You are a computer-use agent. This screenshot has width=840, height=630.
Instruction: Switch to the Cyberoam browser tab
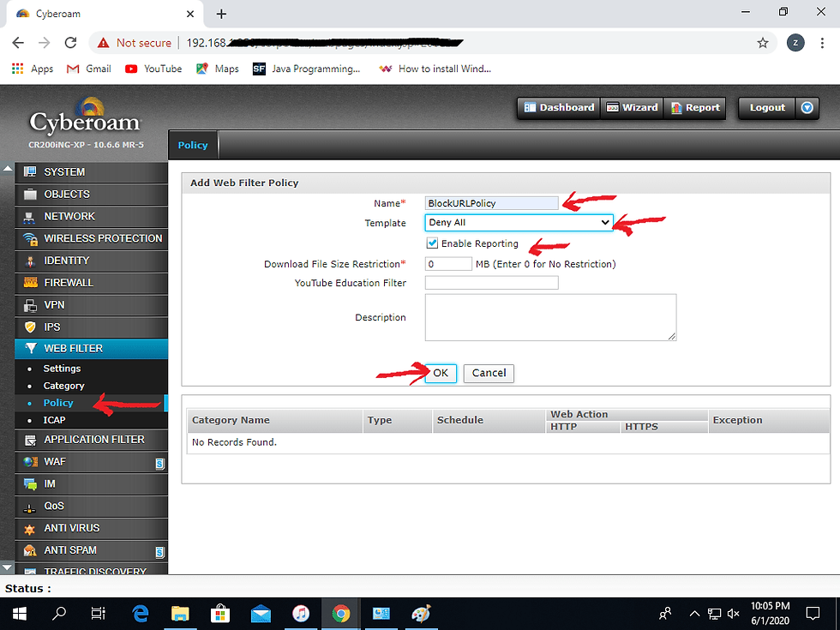pos(105,14)
